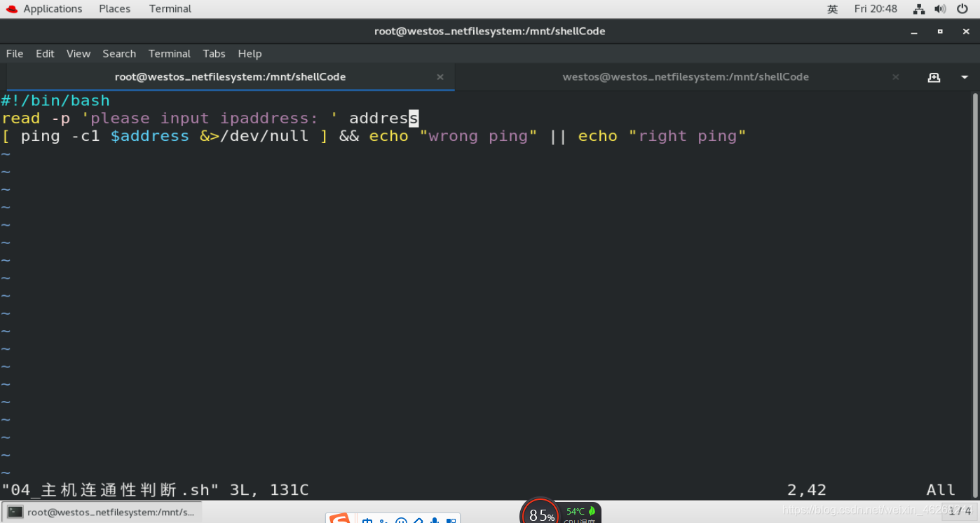Open the Places menu
This screenshot has height=523, width=980.
(114, 9)
